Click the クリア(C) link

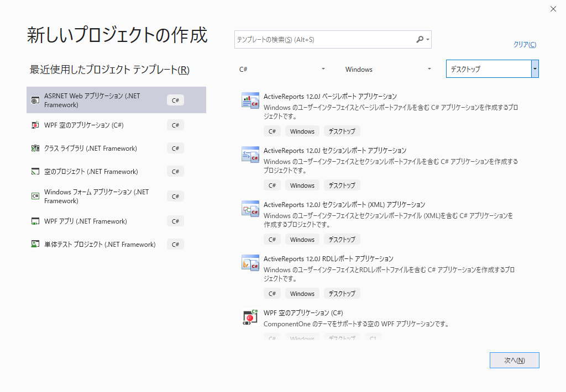(525, 44)
